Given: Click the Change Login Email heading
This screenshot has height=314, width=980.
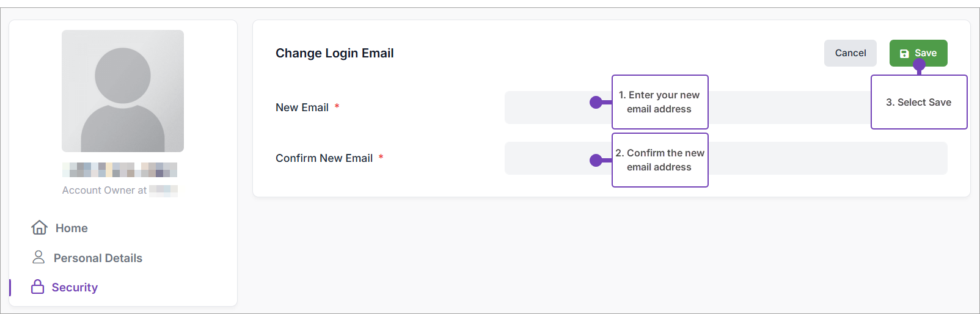Looking at the screenshot, I should (x=334, y=53).
